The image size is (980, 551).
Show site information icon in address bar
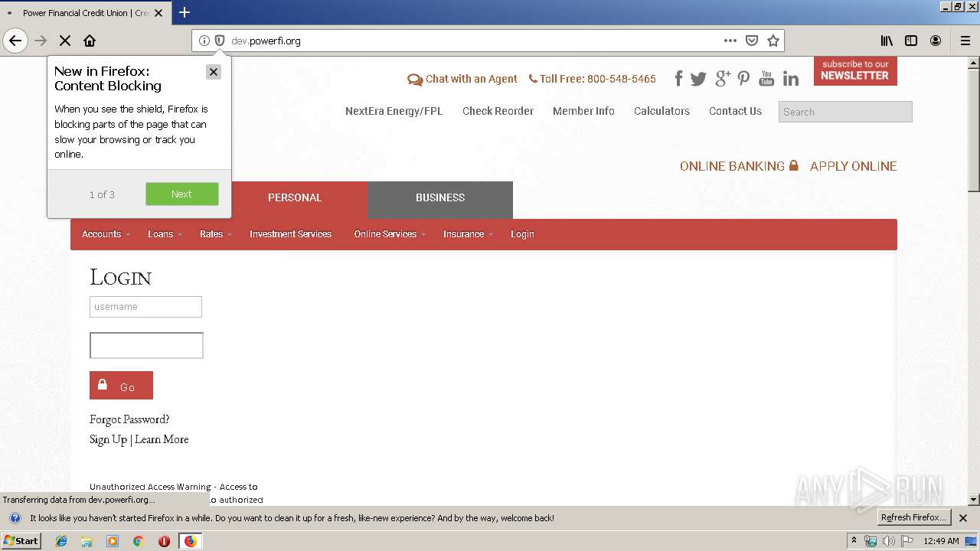204,41
